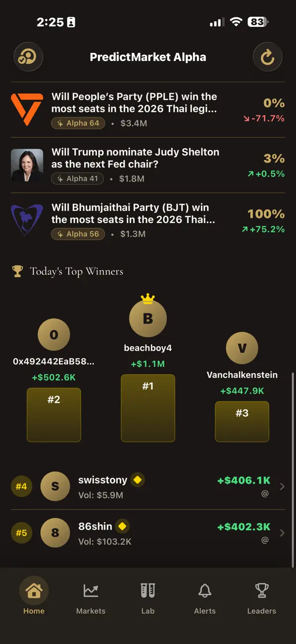
Task: Open the Alerts bell icon
Action: click(x=204, y=590)
